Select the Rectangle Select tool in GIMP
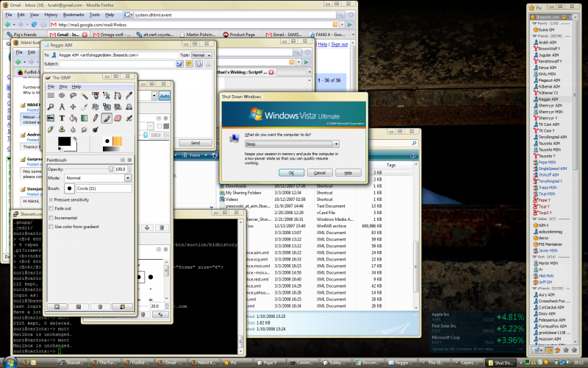588x368 pixels. tap(51, 95)
